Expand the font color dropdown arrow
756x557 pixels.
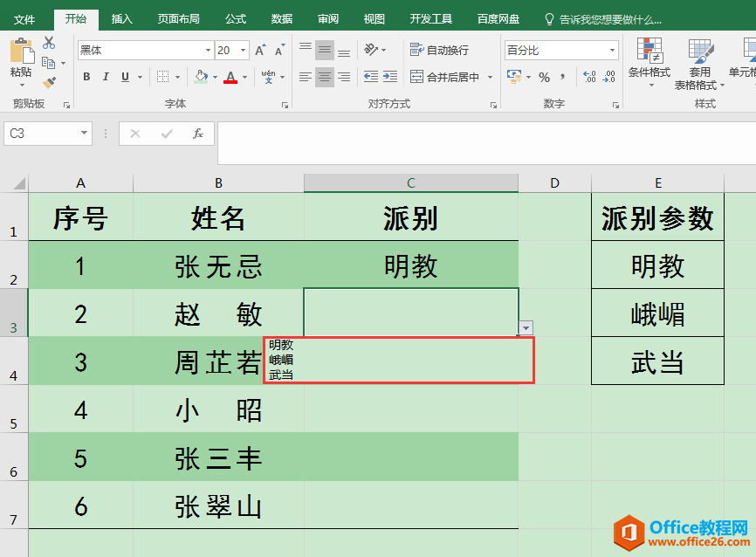pyautogui.click(x=245, y=77)
